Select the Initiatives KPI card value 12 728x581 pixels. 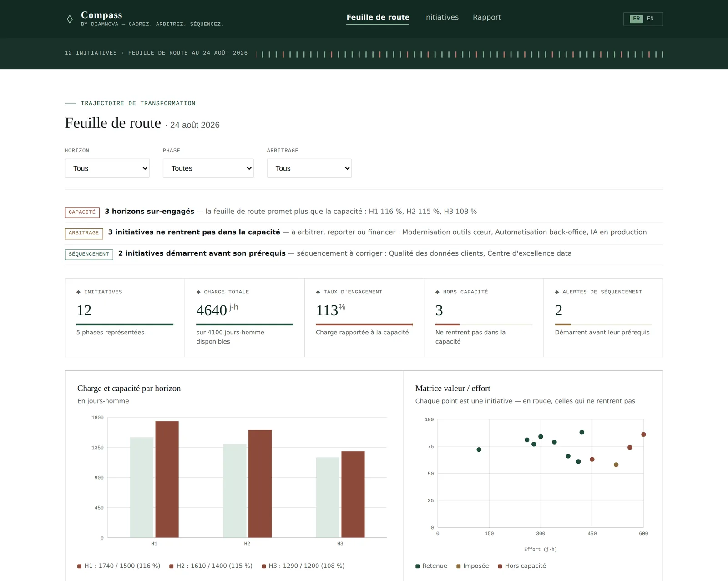point(84,310)
